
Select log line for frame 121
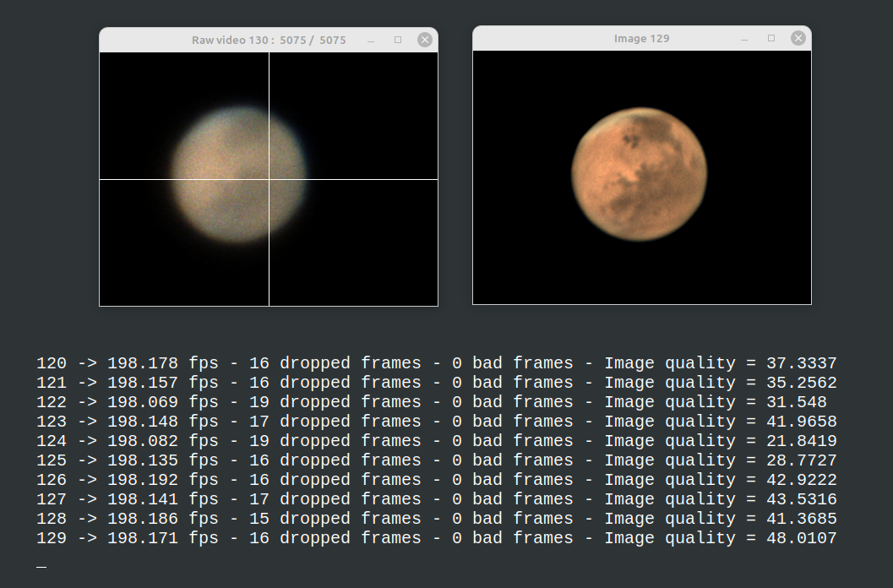[x=436, y=383]
